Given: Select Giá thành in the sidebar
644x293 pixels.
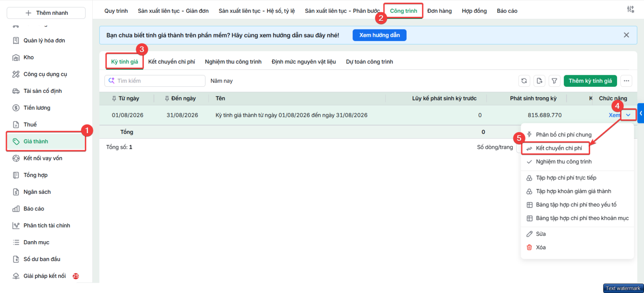Looking at the screenshot, I should 46,141.
